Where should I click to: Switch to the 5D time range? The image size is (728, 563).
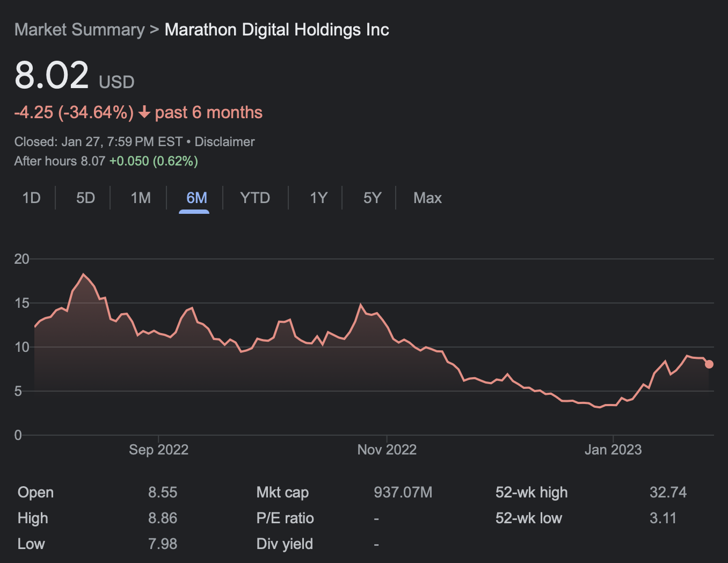click(85, 198)
